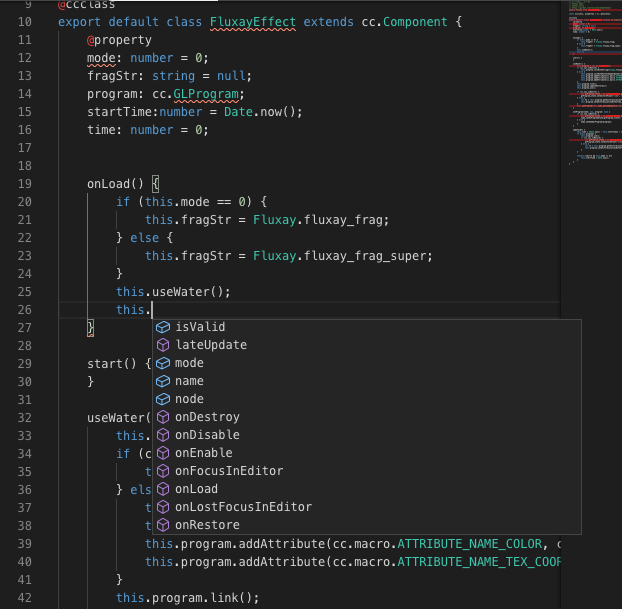Choose node in the suggestion popup

point(367,399)
